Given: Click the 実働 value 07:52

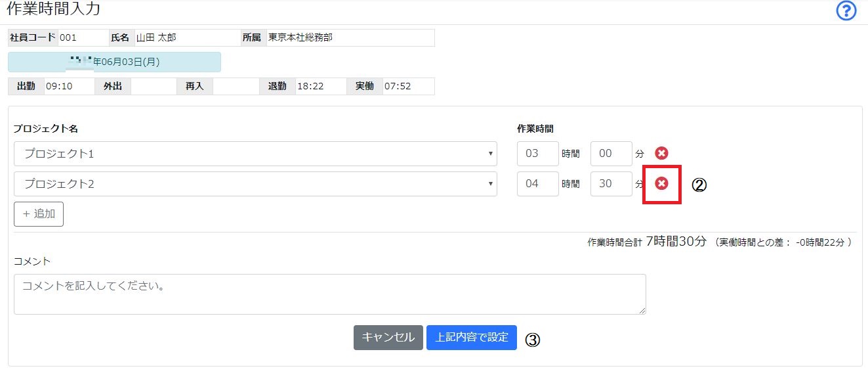Looking at the screenshot, I should (408, 86).
